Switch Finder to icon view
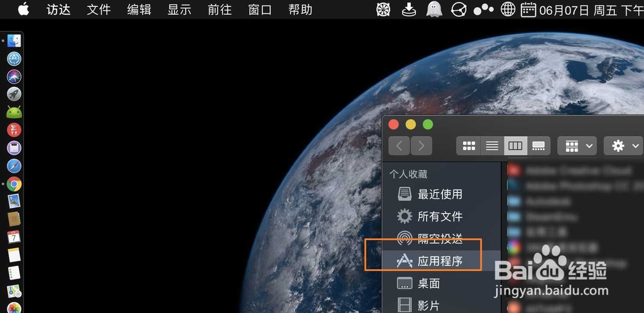This screenshot has width=644, height=313. point(469,146)
